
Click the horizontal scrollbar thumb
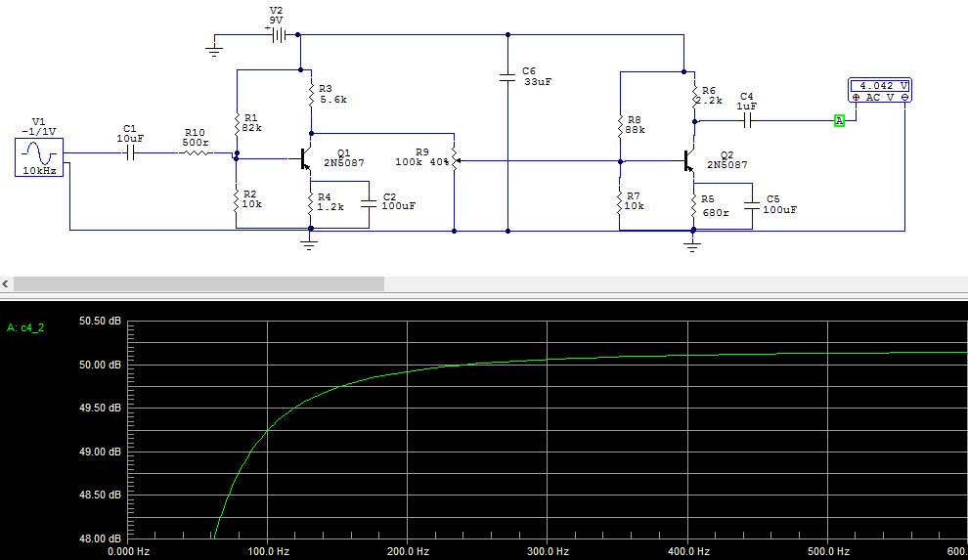[198, 283]
